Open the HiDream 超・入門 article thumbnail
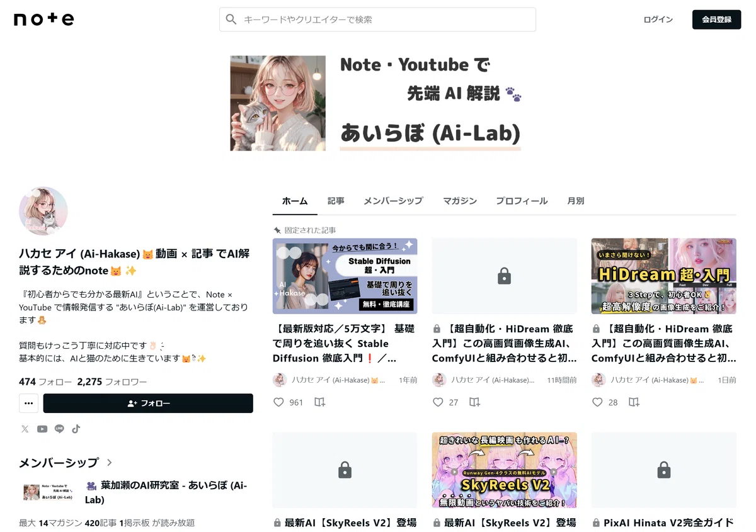This screenshot has height=532, width=756. (x=663, y=276)
